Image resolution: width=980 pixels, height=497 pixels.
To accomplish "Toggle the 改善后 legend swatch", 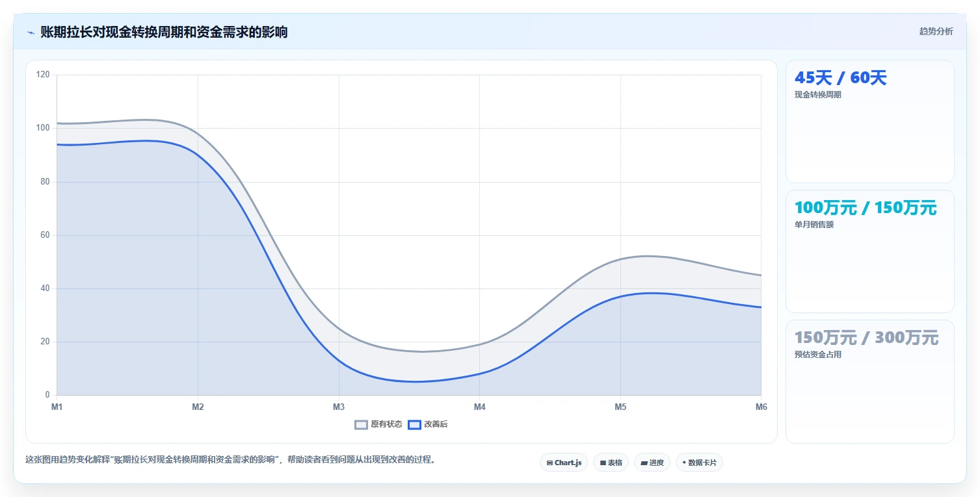I will [x=414, y=425].
